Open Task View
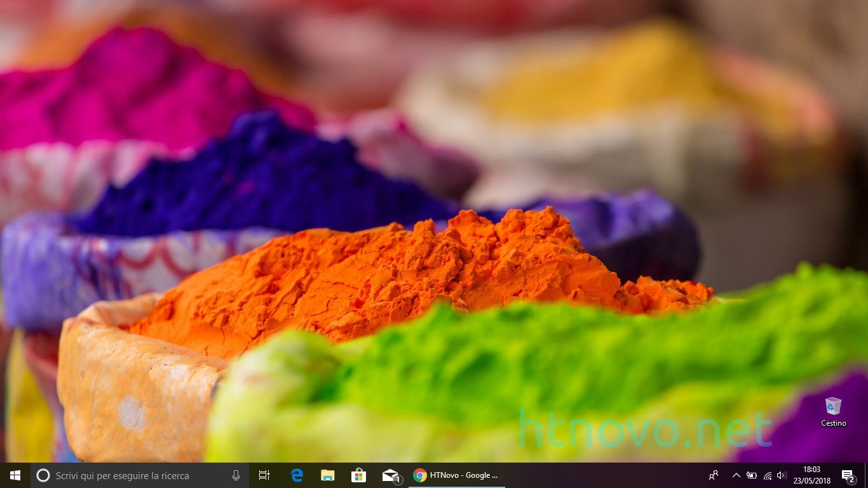The width and height of the screenshot is (868, 488). [264, 475]
